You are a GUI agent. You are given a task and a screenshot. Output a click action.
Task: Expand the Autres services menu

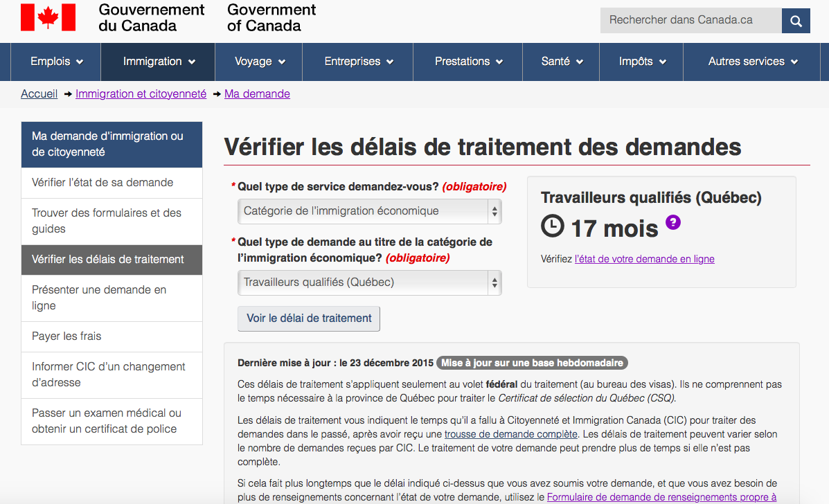753,62
